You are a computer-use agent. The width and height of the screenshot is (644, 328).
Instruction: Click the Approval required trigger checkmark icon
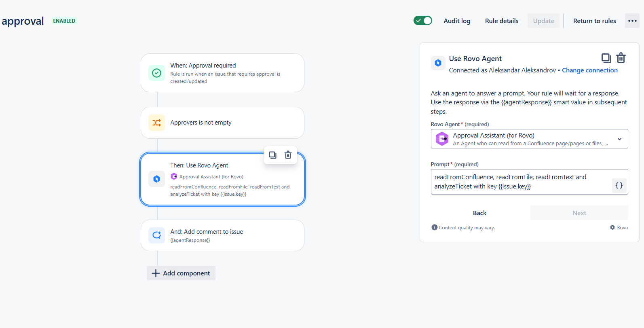[x=156, y=73]
